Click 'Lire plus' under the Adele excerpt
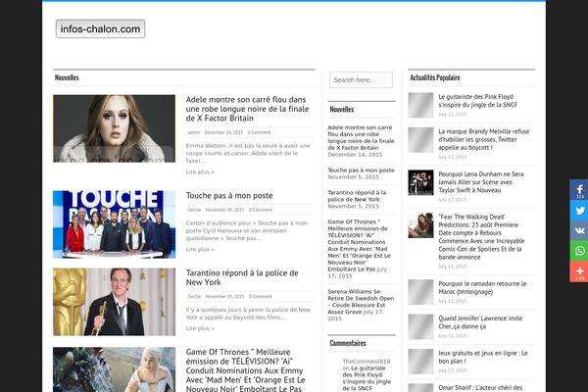The image size is (588, 392). tap(200, 171)
